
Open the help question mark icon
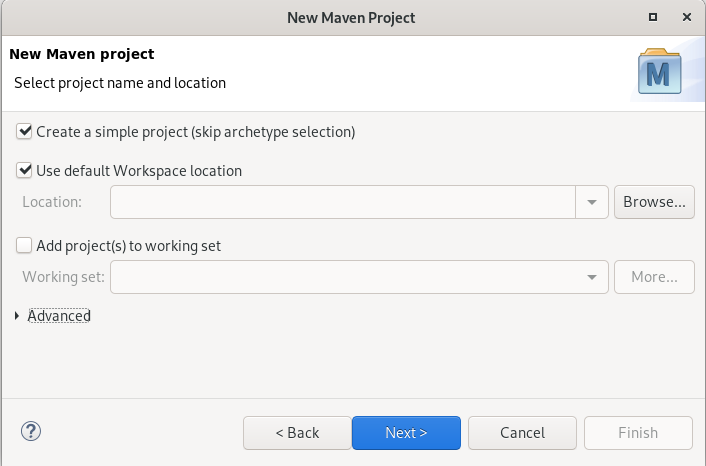31,431
